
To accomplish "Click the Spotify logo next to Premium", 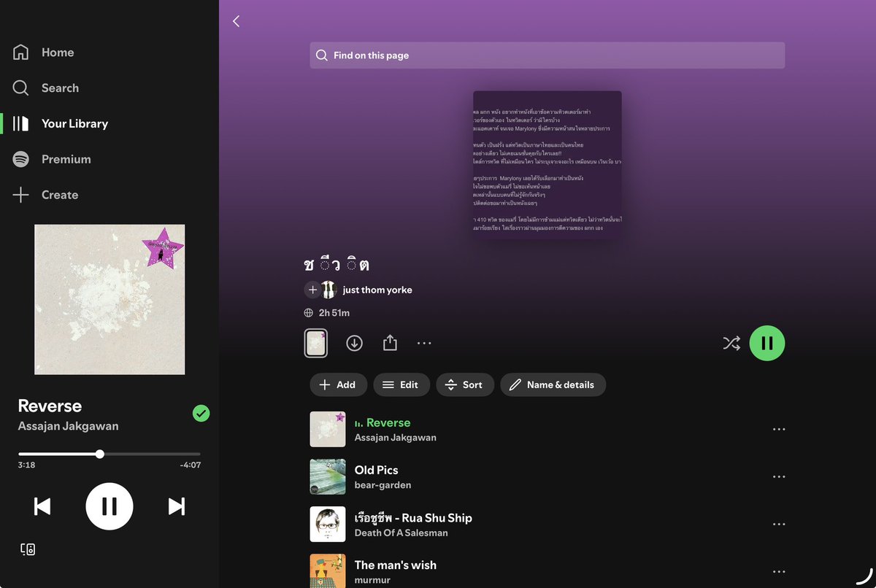I will 20,159.
